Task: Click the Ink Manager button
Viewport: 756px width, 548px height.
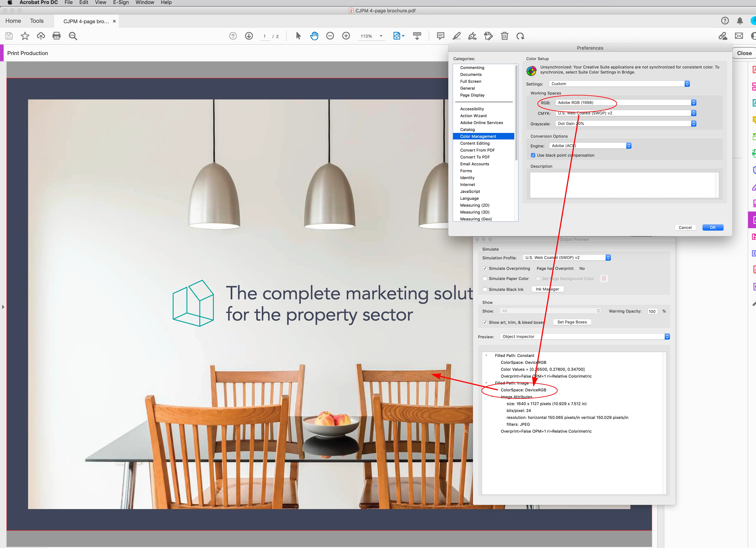Action: (547, 289)
